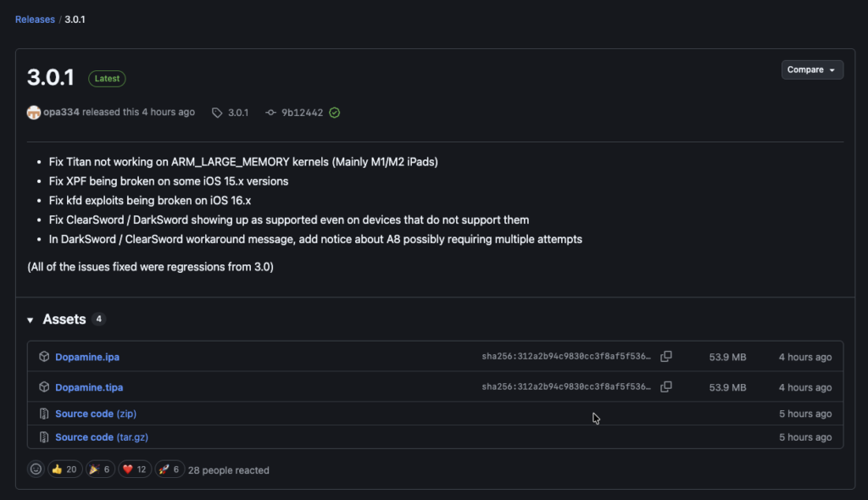Open opa334's avatar image

[34, 113]
